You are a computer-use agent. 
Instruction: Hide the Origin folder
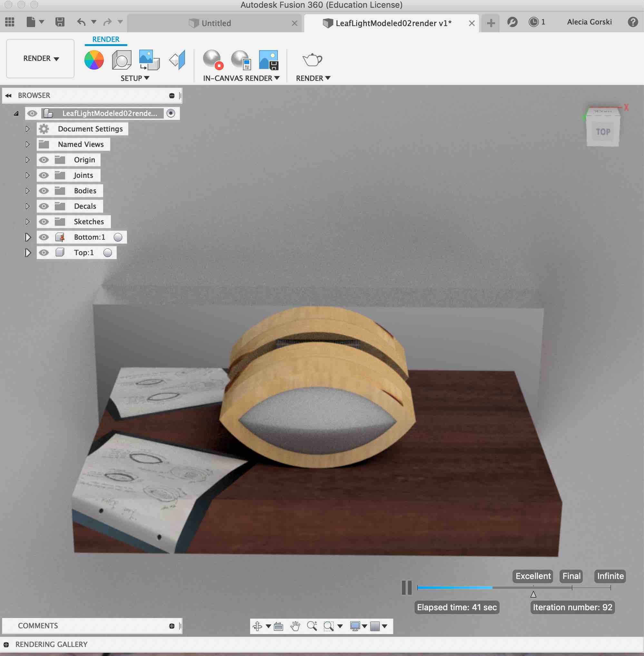tap(44, 159)
